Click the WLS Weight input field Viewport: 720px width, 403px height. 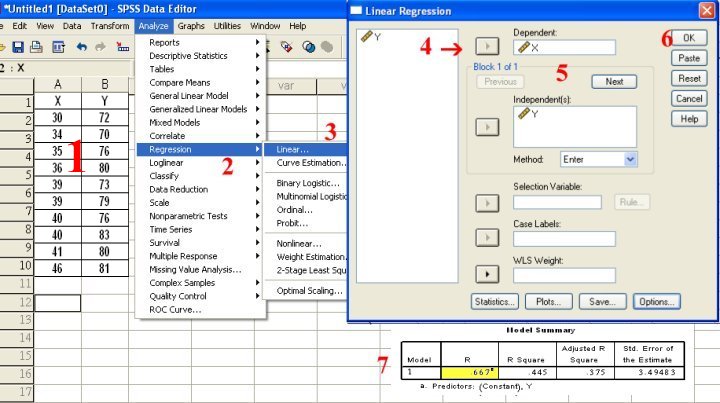coord(564,275)
